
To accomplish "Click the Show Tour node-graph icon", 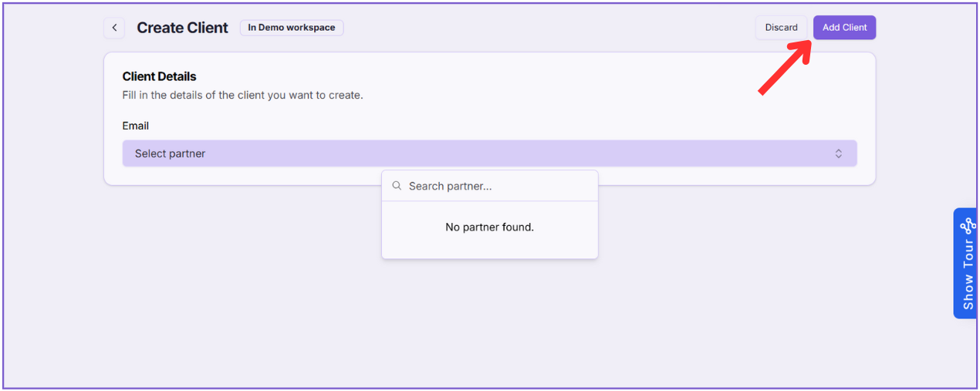I will pyautogui.click(x=968, y=226).
